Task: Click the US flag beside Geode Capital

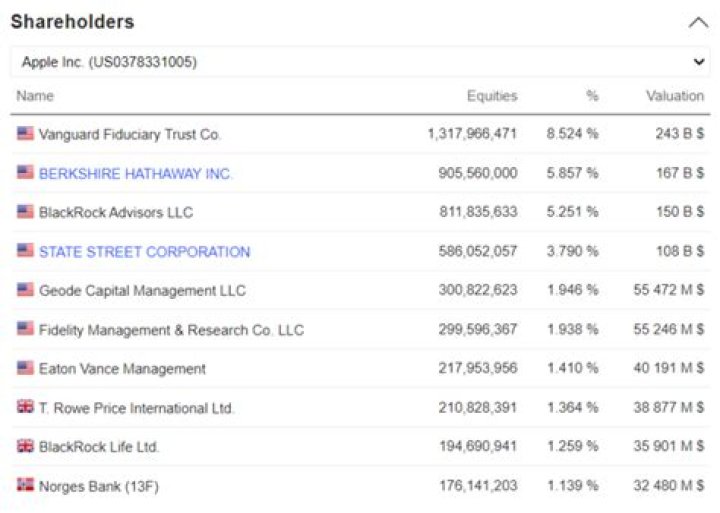Action: pos(25,289)
